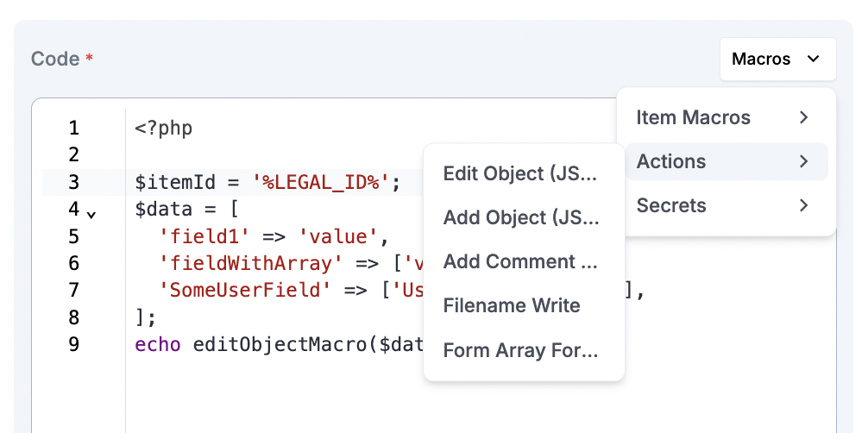Viewport: 868px width, 433px height.
Task: Select the Actions menu entry
Action: tap(671, 161)
